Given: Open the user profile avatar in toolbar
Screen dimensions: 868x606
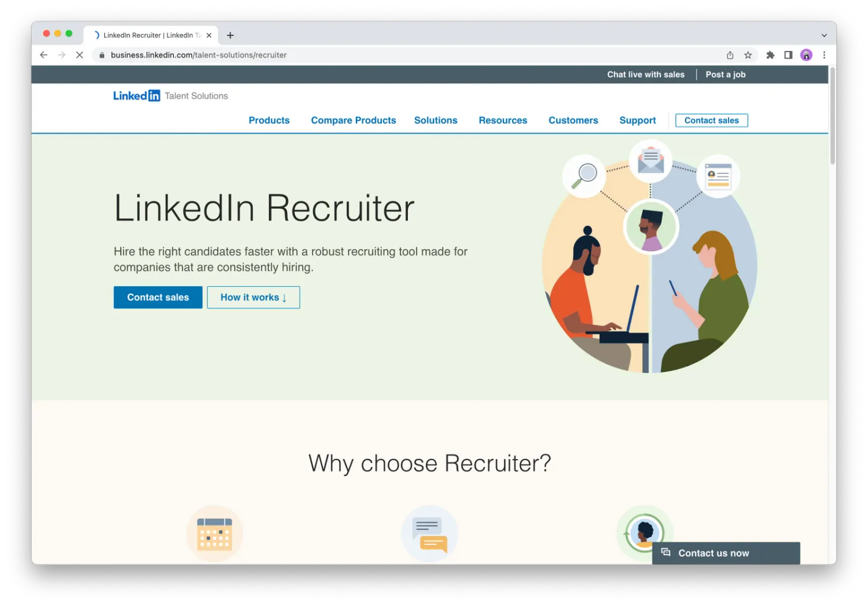Looking at the screenshot, I should coord(806,55).
